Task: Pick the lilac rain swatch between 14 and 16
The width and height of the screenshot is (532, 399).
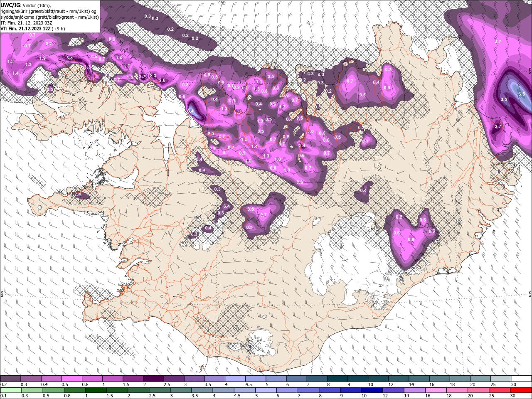Action: coord(415,390)
